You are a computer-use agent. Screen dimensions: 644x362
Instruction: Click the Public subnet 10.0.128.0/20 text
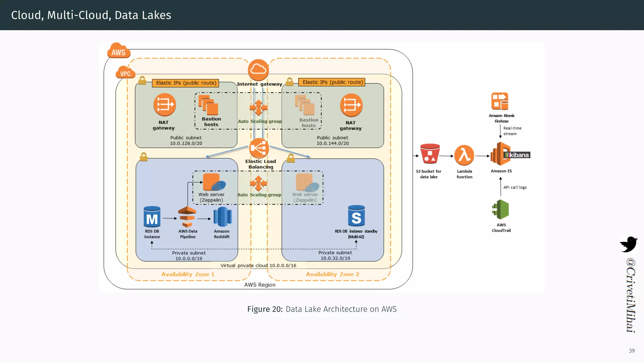(186, 140)
